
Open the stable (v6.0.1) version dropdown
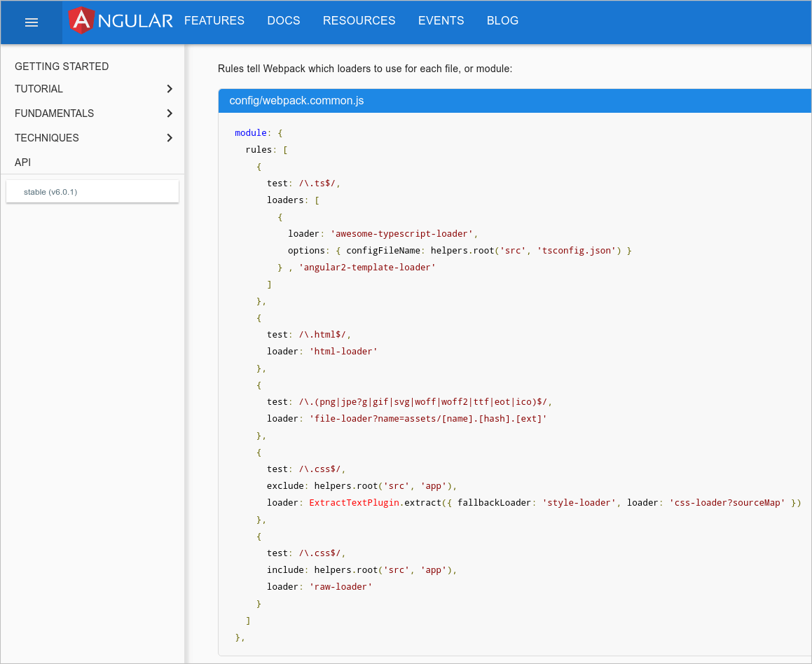point(92,191)
